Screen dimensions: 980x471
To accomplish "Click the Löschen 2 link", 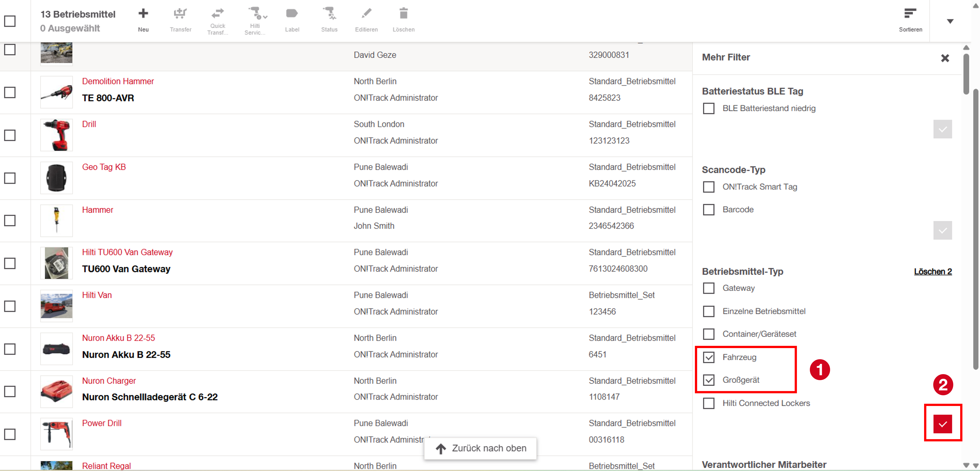I will (x=933, y=272).
